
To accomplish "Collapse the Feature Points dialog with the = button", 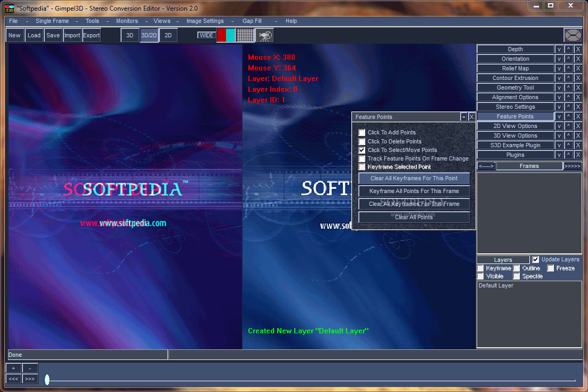I will pos(463,117).
